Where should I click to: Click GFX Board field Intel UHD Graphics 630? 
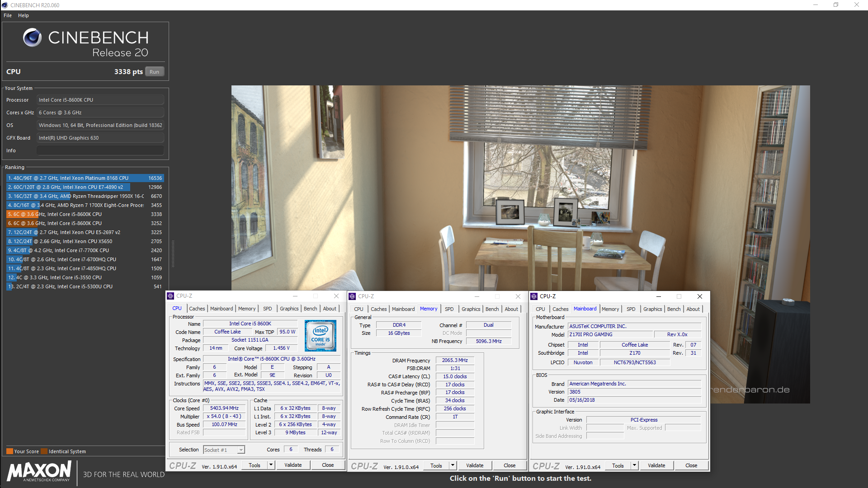pyautogui.click(x=100, y=138)
